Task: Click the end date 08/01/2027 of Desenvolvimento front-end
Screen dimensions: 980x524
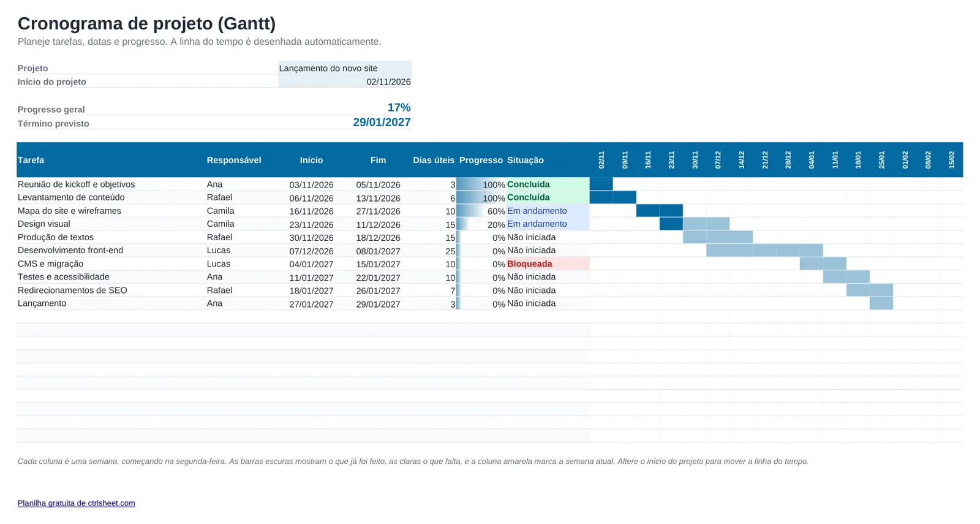Action: [x=378, y=251]
